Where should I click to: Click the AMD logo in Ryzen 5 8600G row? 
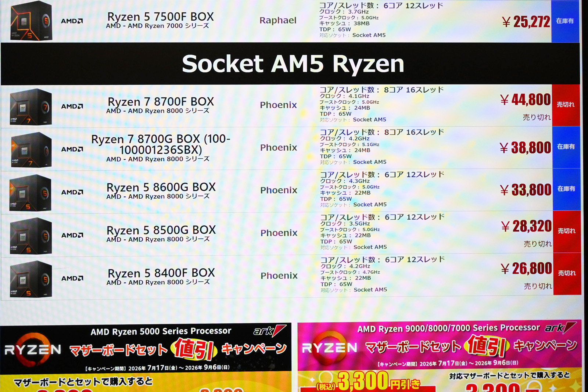(x=72, y=192)
